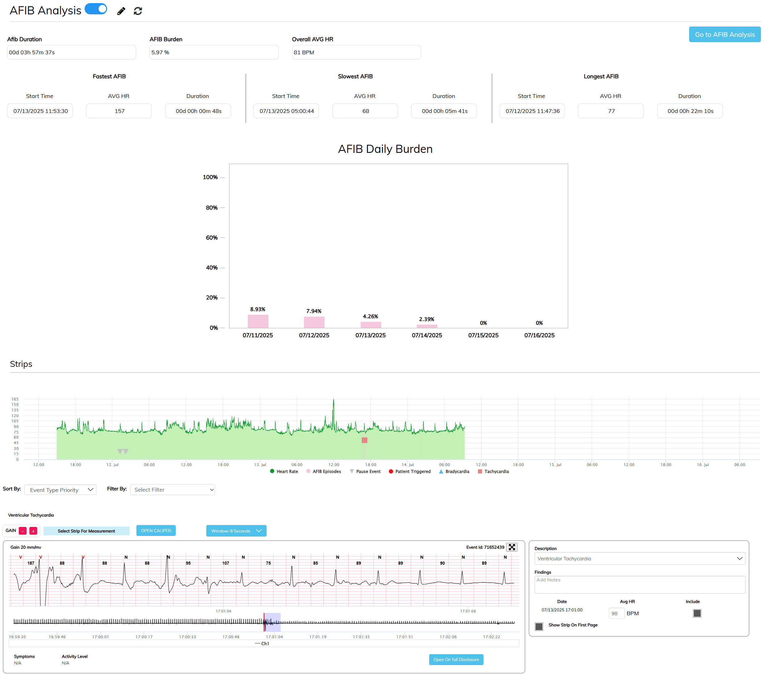Click the pencil edit icon
784x681 pixels.
click(121, 12)
